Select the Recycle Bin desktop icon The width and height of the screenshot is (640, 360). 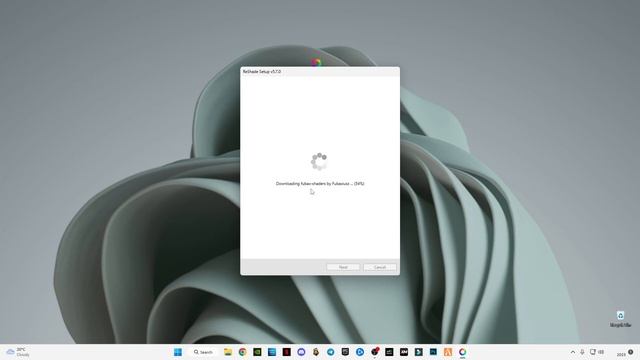tap(620, 319)
